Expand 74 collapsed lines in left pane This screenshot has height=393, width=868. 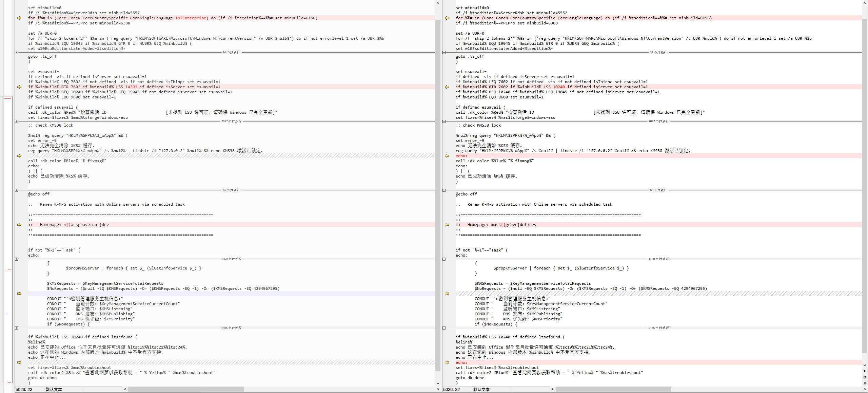pos(16,52)
